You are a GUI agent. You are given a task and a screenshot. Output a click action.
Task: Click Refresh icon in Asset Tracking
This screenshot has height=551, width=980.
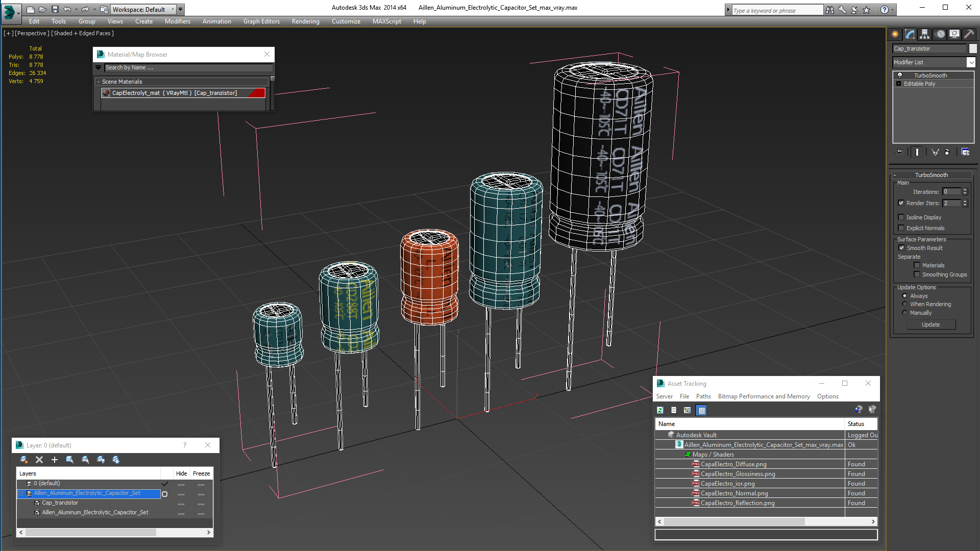click(660, 410)
